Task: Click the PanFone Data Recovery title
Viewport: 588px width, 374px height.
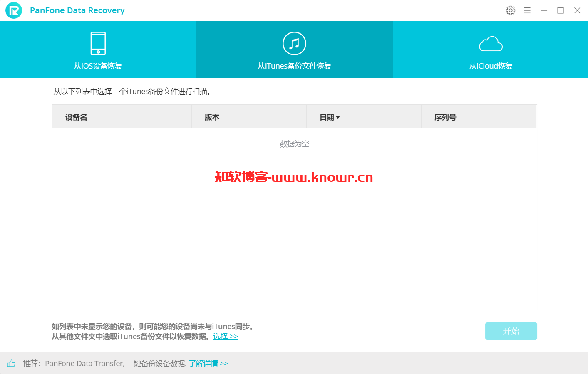Action: click(x=77, y=10)
